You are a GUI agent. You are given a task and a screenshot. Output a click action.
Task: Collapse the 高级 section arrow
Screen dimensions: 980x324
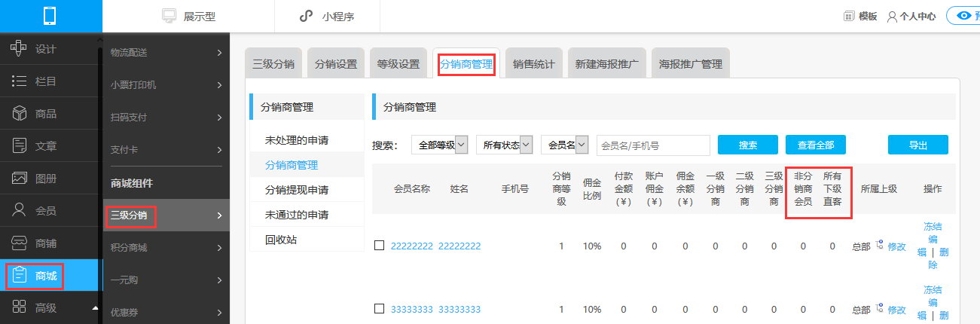(95, 308)
